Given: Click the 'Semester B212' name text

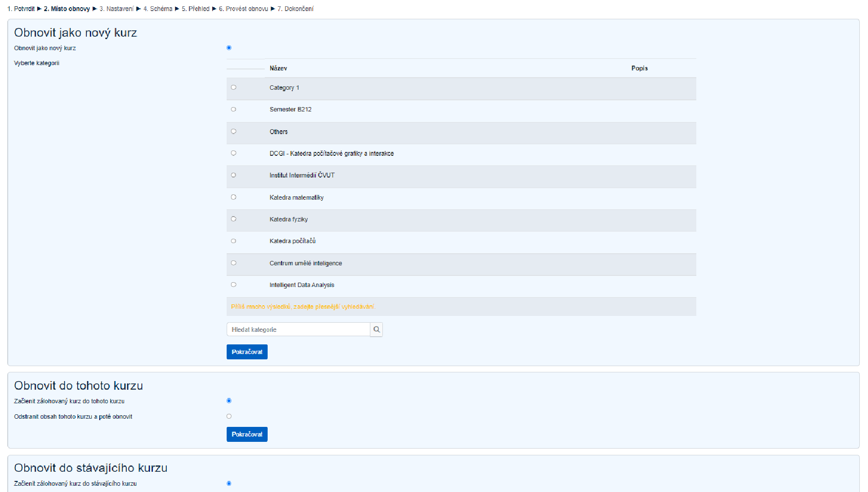Looking at the screenshot, I should coord(290,109).
